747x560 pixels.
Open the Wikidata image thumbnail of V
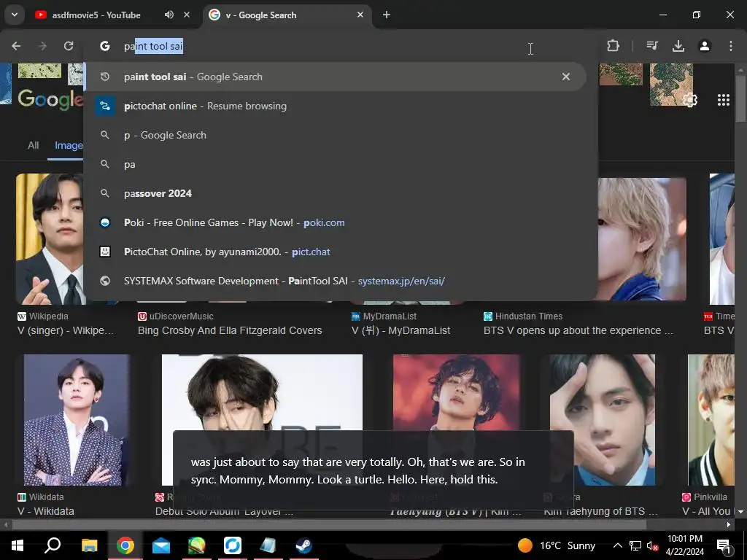76,420
